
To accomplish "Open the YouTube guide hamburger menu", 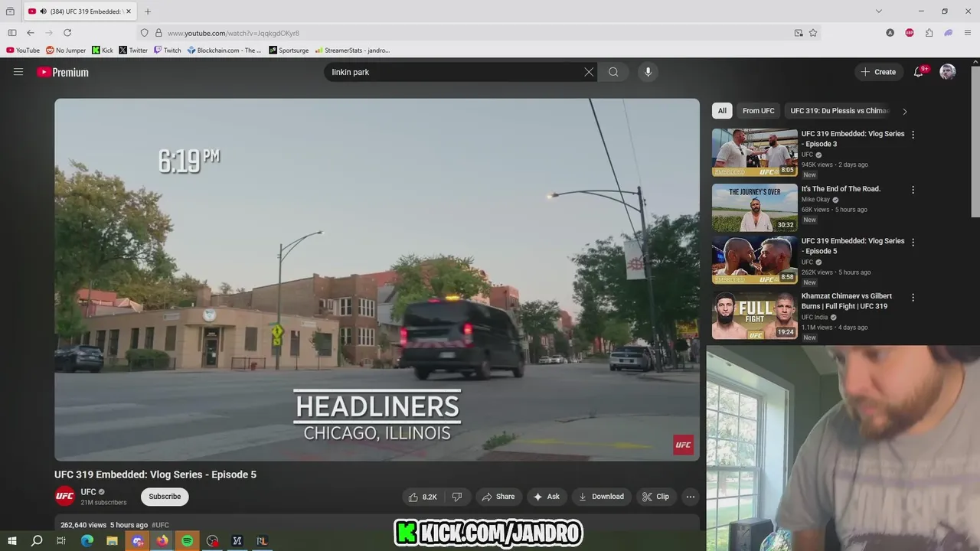I will [x=18, y=72].
